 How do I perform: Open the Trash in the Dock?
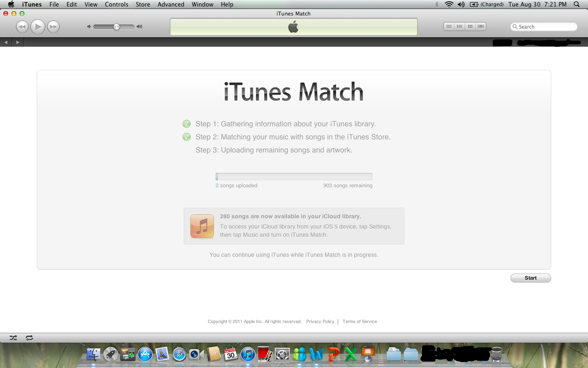click(497, 354)
